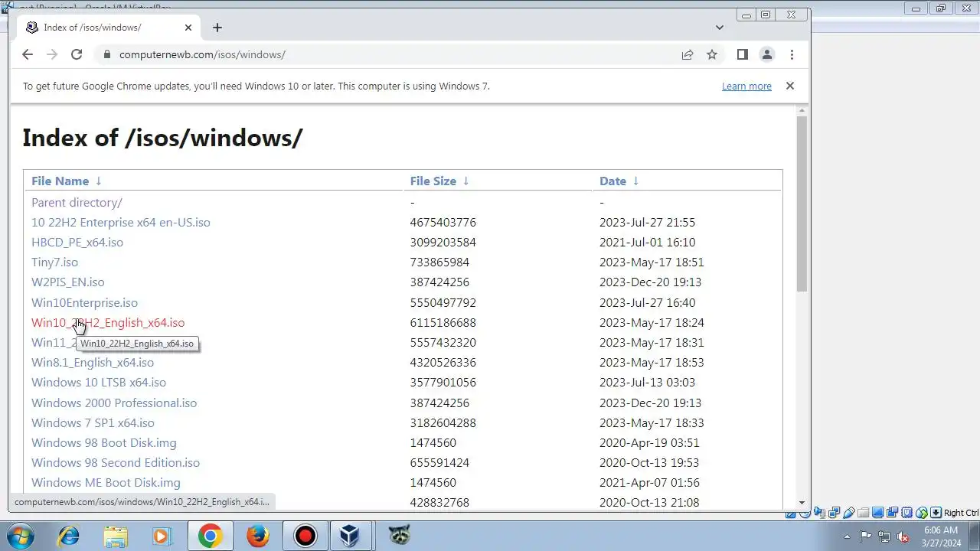Download Tiny7.iso
Image resolution: width=980 pixels, height=551 pixels.
point(54,262)
